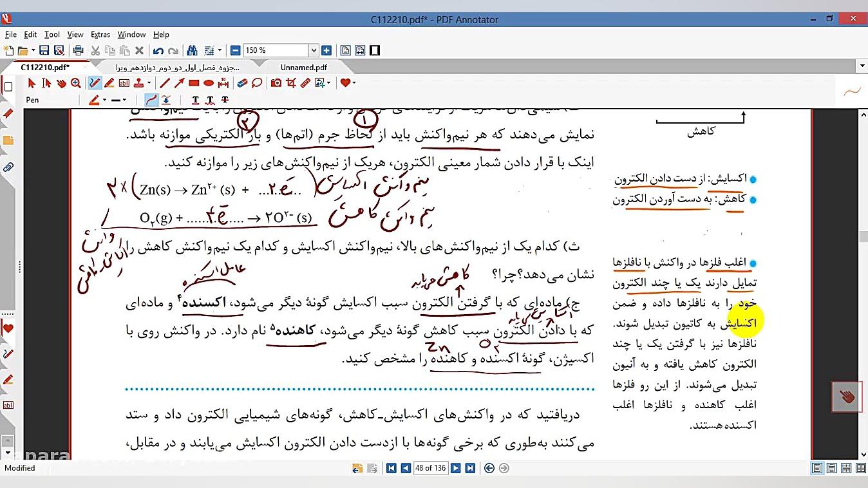Screen dimensions: 868x488
Task: Open the Tool menu
Action: 52,35
